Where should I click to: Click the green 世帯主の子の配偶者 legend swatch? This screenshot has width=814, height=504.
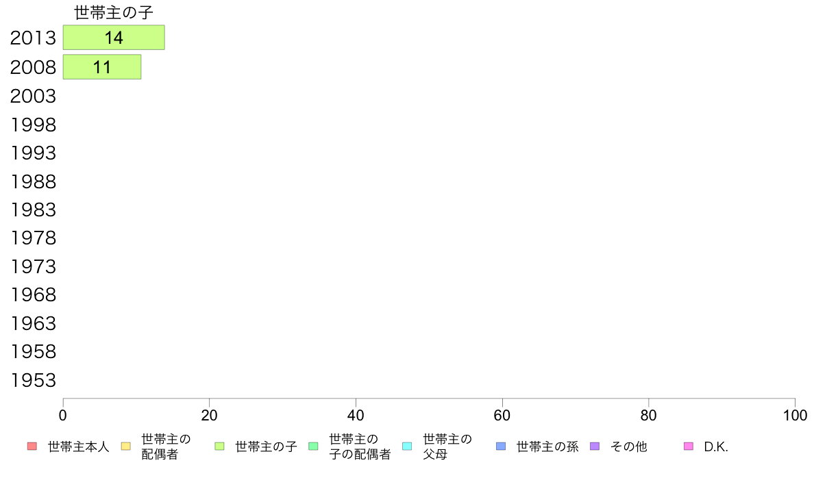click(313, 446)
